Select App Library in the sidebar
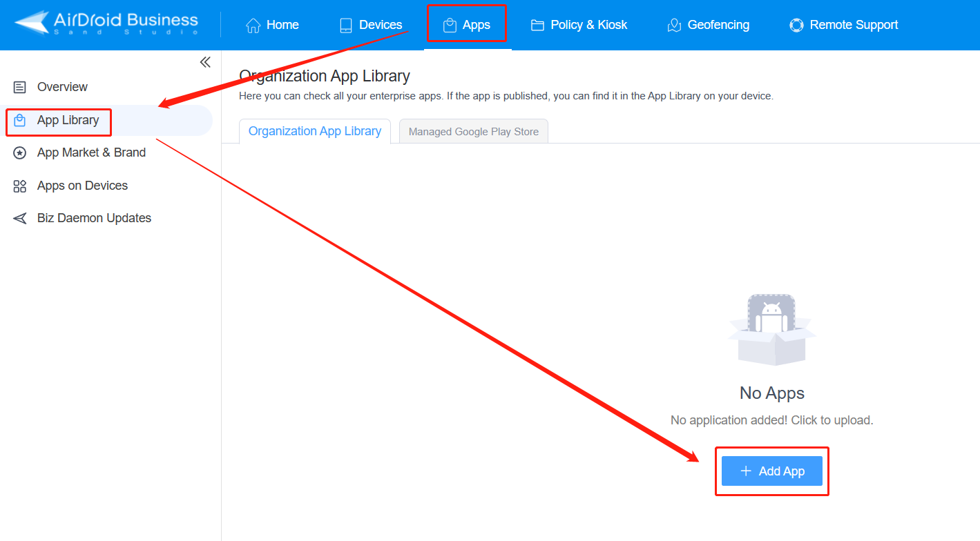This screenshot has width=980, height=541. tap(68, 121)
